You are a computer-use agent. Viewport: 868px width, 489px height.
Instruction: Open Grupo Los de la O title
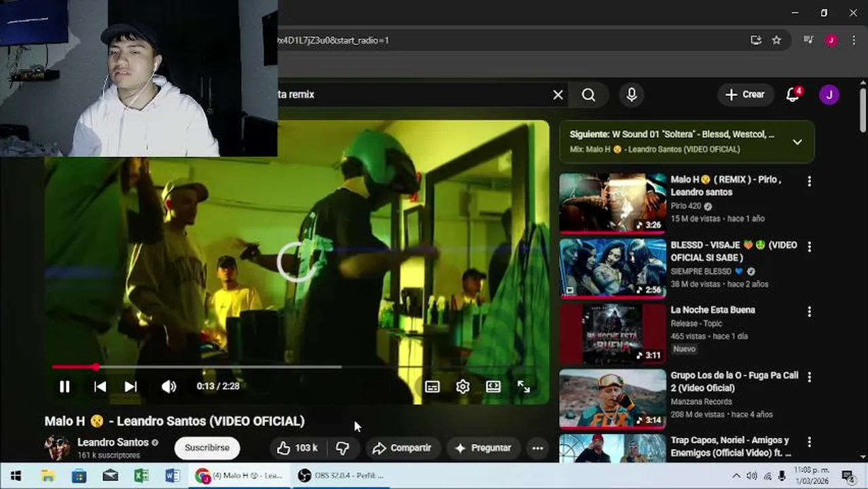coord(734,382)
